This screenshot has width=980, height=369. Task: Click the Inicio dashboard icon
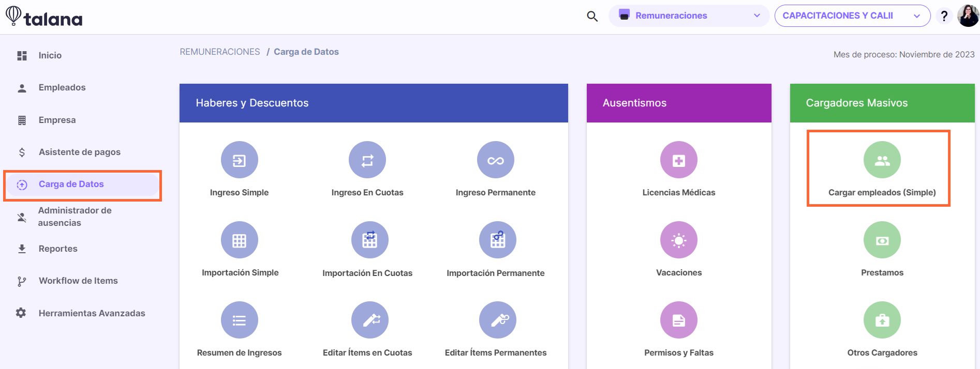pos(22,55)
